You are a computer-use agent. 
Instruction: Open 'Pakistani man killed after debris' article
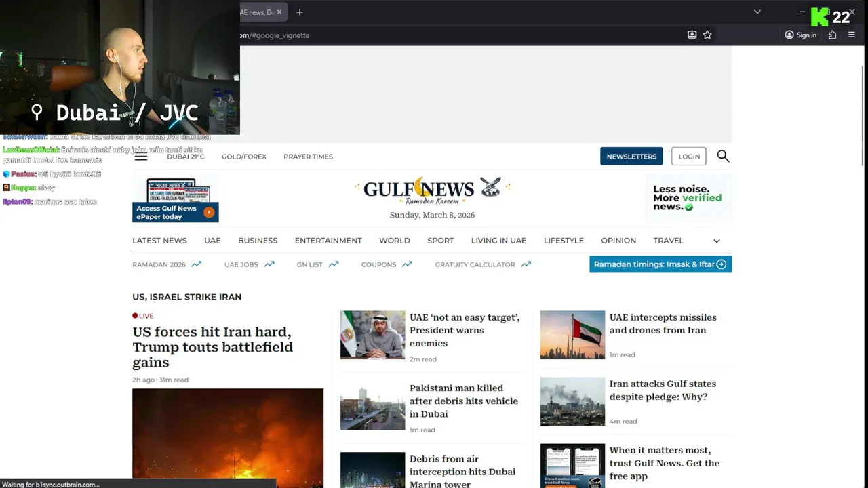pos(463,401)
